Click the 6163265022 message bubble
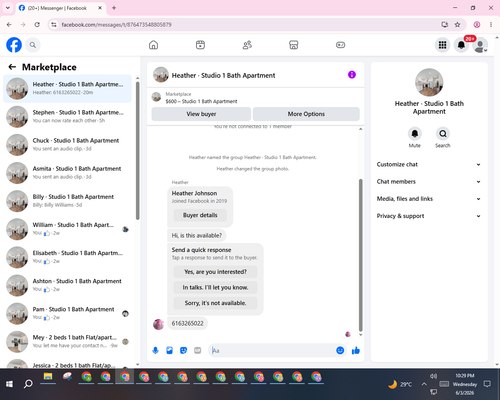 [x=187, y=323]
